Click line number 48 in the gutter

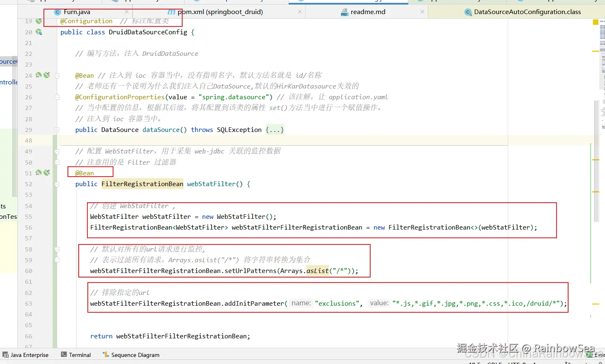coord(29,141)
